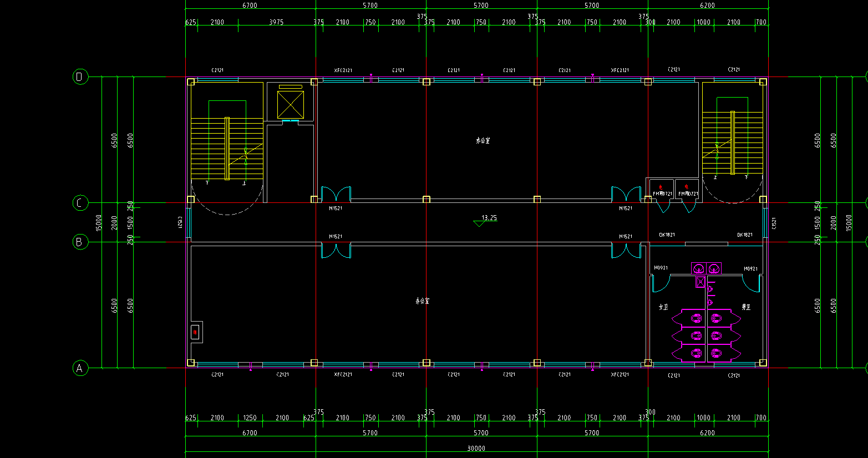Image resolution: width=868 pixels, height=458 pixels.
Task: Click the 13.25 elevation mark in the corridor
Action: pyautogui.click(x=486, y=220)
